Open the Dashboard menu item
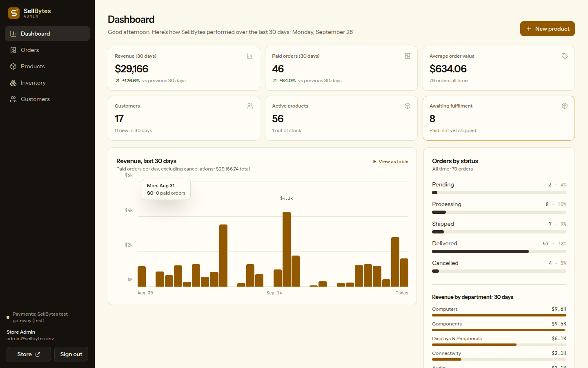This screenshot has width=588, height=368. [47, 34]
